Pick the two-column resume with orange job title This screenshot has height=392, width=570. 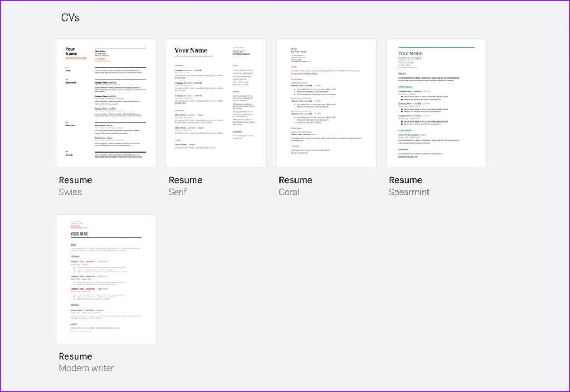pos(106,102)
